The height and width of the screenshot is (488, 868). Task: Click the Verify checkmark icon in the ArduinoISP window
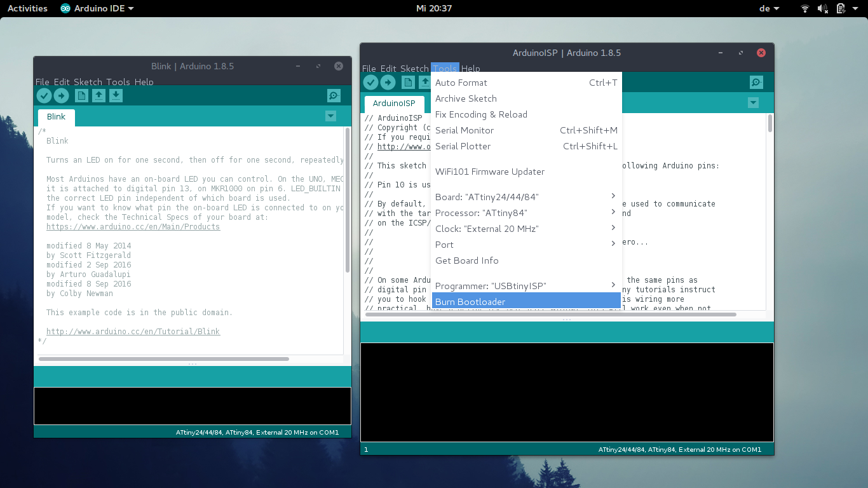coord(370,82)
